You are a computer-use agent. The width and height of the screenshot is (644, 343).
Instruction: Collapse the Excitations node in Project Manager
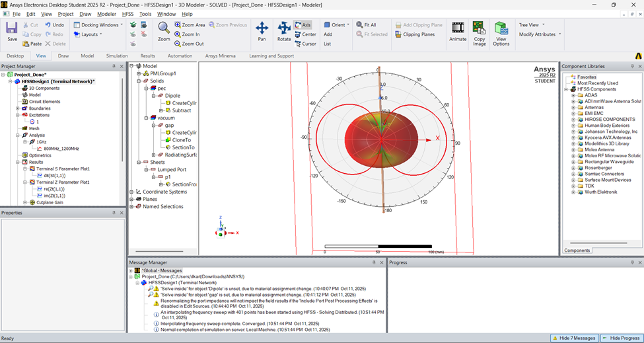coord(18,115)
